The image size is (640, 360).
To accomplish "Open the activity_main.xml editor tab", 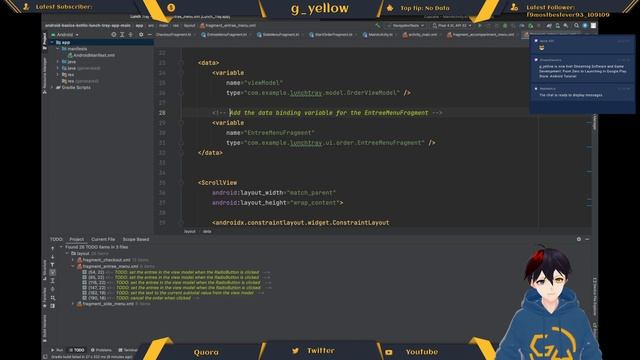I will [420, 35].
